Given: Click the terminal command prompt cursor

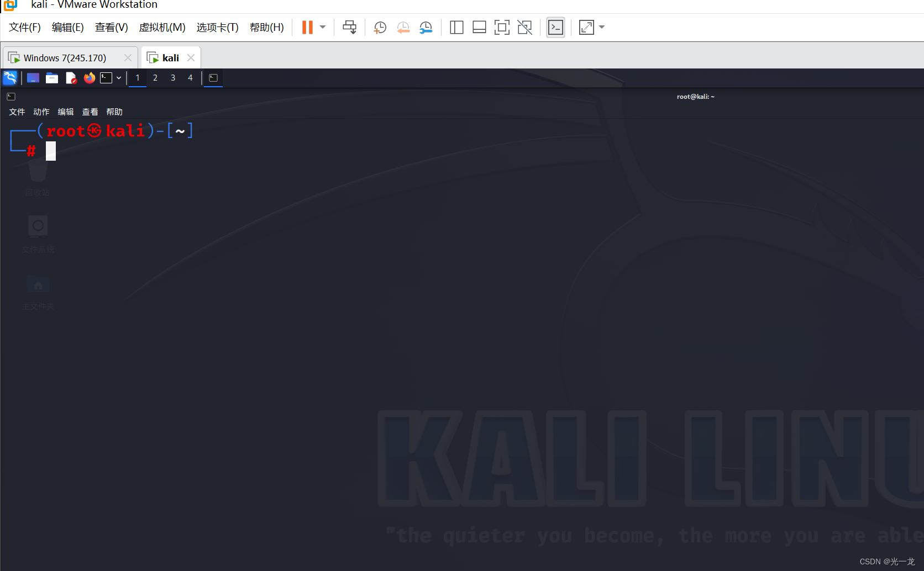Looking at the screenshot, I should (x=51, y=151).
